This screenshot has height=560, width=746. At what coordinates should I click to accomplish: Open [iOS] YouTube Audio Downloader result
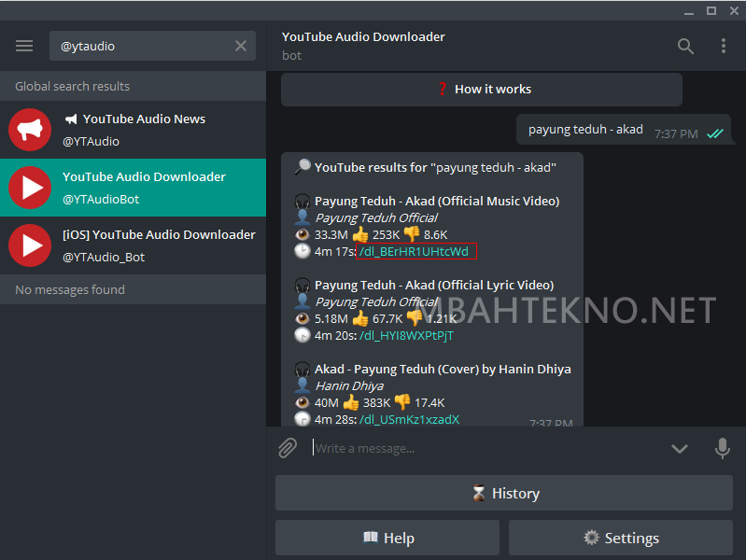pos(133,245)
